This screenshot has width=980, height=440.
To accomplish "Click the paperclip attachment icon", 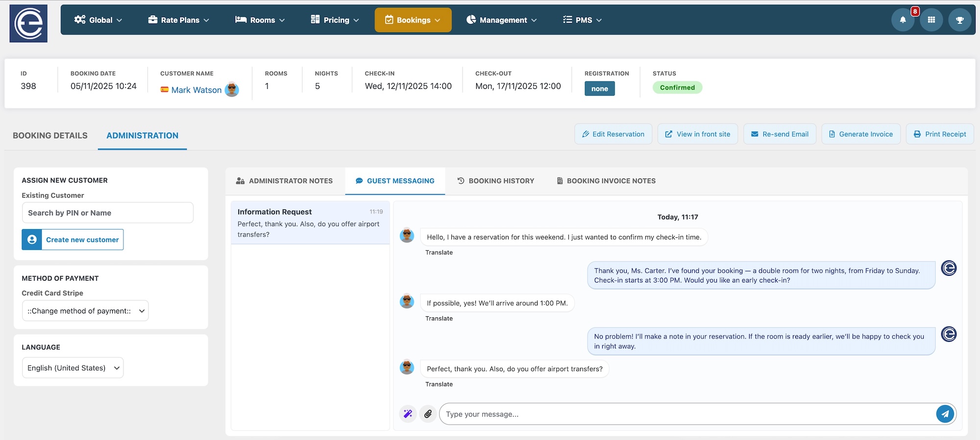I will tap(428, 414).
